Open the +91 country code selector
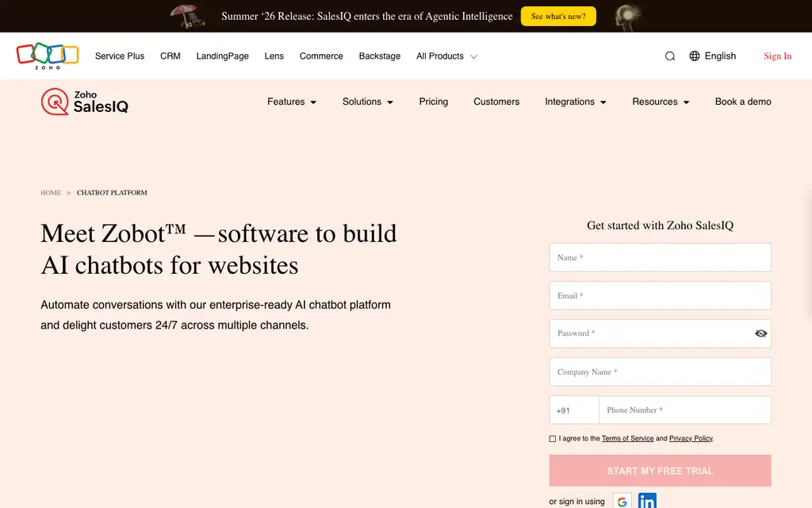 [x=574, y=410]
